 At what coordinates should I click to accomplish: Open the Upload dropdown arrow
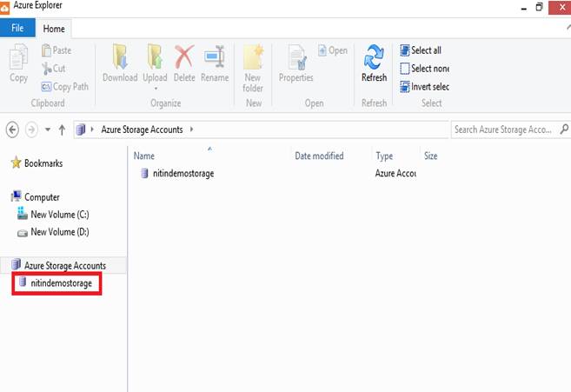coord(156,89)
